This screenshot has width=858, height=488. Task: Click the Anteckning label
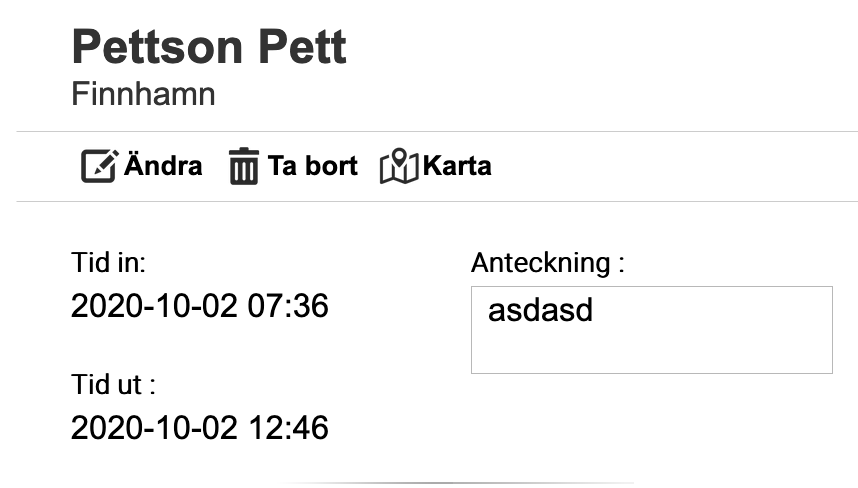coord(547,263)
